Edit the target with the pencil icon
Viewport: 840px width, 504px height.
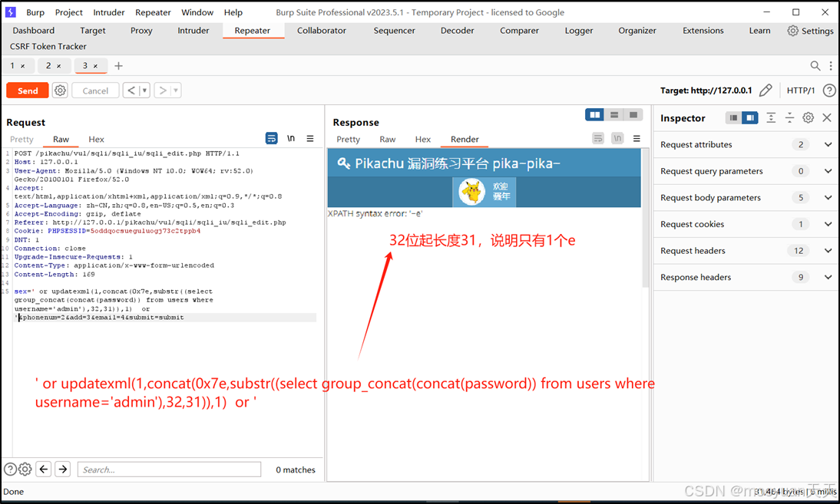click(x=766, y=90)
